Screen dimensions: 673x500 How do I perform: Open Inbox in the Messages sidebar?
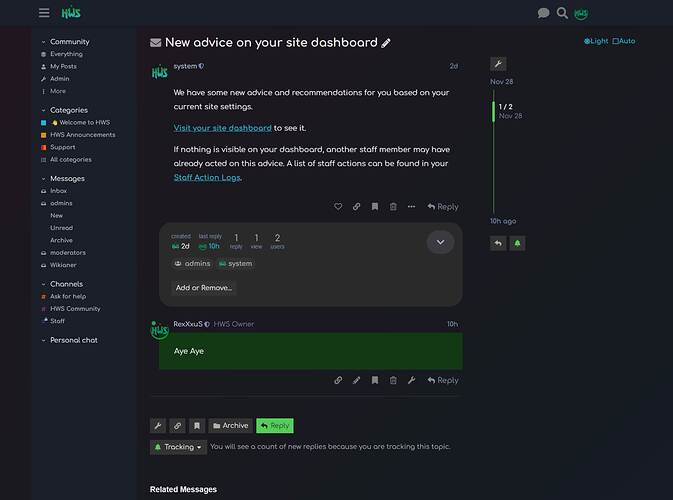click(58, 191)
